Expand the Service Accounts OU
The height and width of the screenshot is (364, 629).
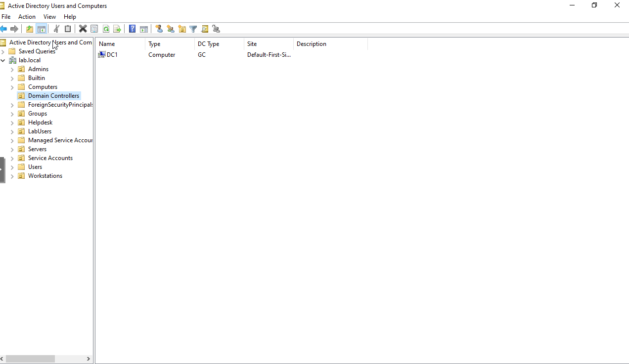coord(12,158)
